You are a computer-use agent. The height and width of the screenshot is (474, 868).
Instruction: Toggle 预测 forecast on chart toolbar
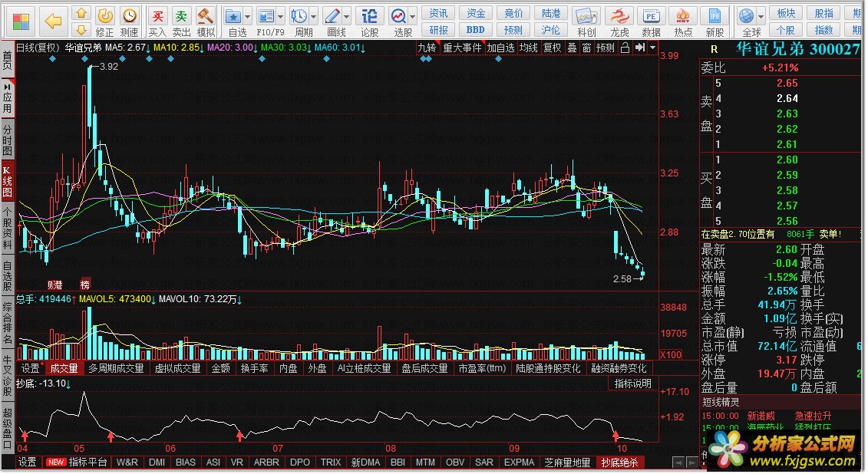605,48
